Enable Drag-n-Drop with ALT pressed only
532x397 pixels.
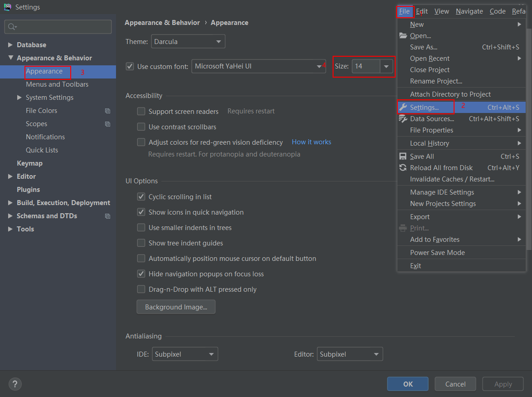pos(141,289)
